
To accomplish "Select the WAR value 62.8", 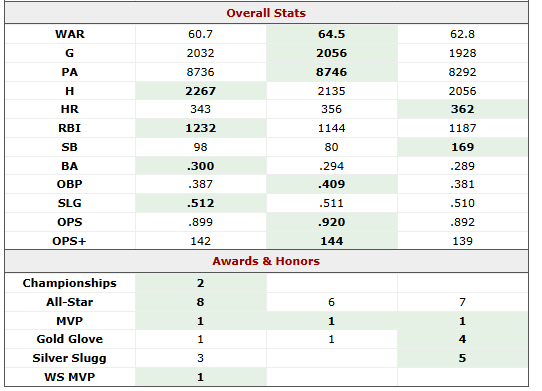I will (462, 34).
